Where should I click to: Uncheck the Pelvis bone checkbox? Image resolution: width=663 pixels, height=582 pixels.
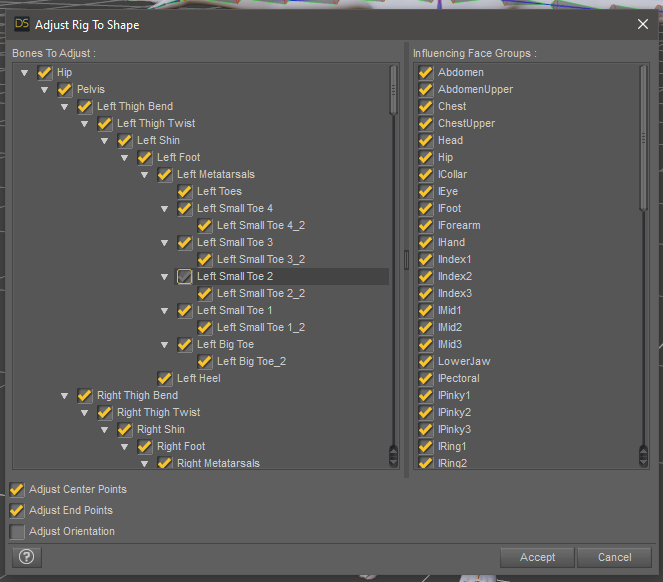coord(64,89)
